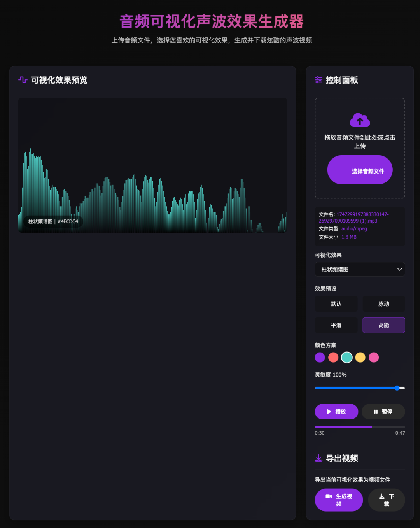Viewport: 420px width, 528px height.
Task: Choose the teal color swatch
Action: [x=347, y=357]
